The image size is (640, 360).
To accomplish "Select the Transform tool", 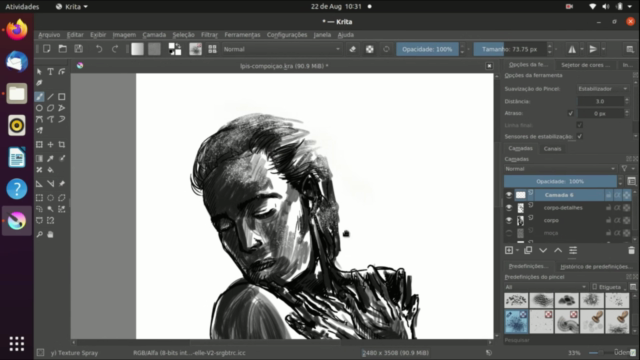I will pyautogui.click(x=39, y=144).
